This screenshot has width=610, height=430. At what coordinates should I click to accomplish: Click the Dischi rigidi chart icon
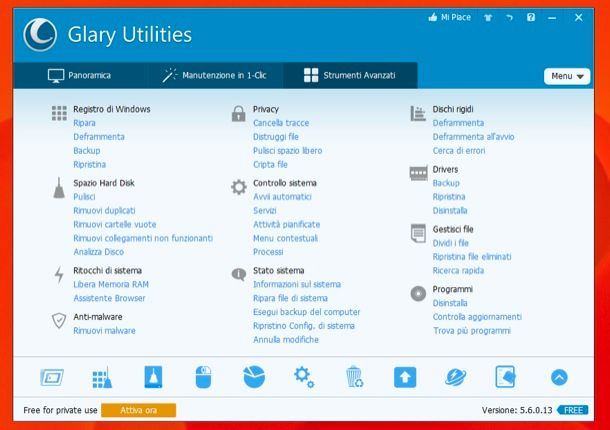pos(418,113)
